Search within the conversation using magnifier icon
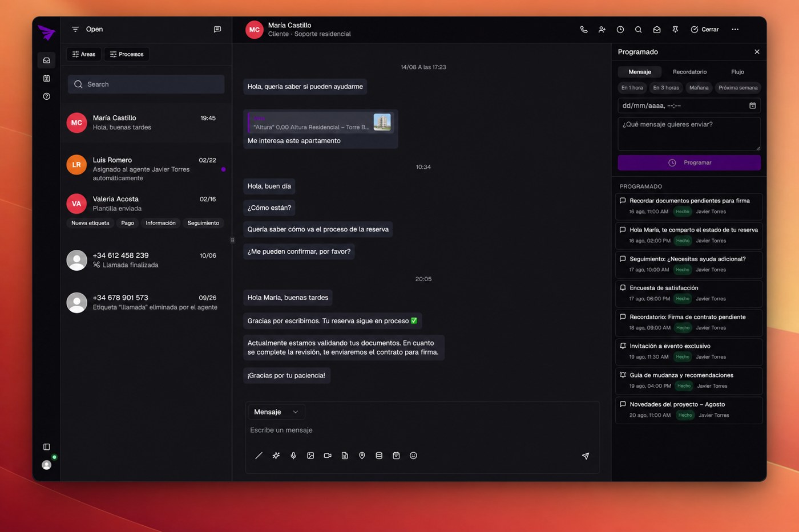This screenshot has height=532, width=799. (639, 30)
